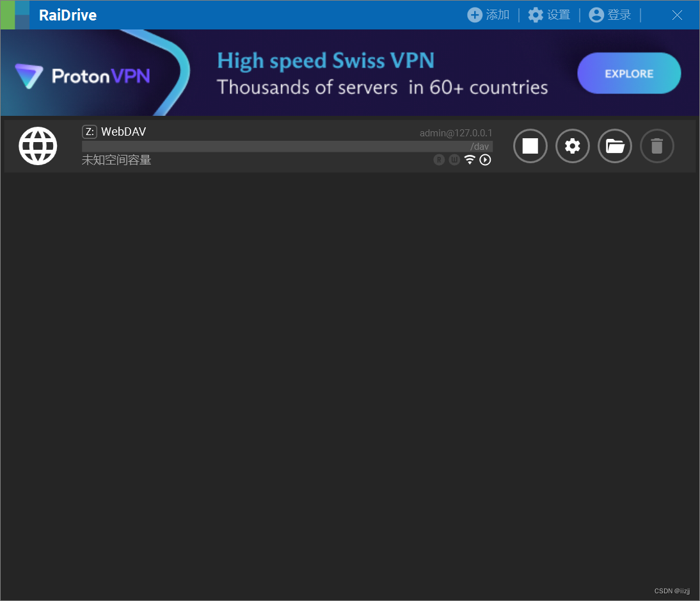Click the read-only R indicator icon

pos(439,160)
